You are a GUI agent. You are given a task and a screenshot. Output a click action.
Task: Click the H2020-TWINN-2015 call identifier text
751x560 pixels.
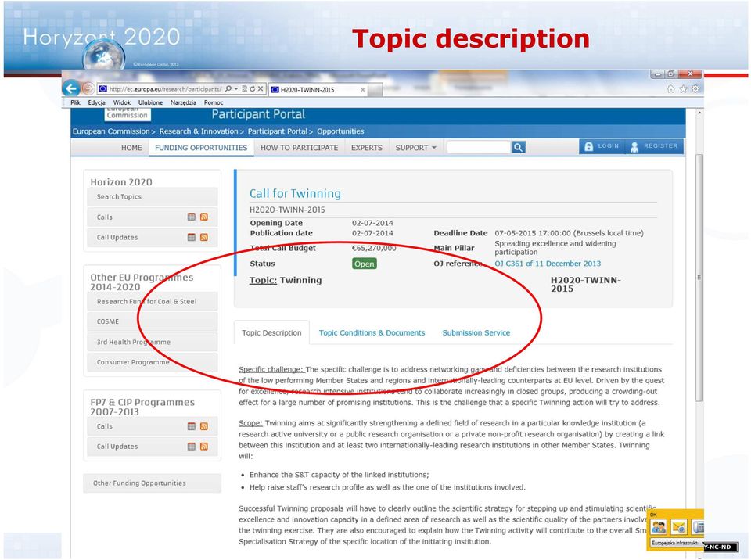(287, 210)
